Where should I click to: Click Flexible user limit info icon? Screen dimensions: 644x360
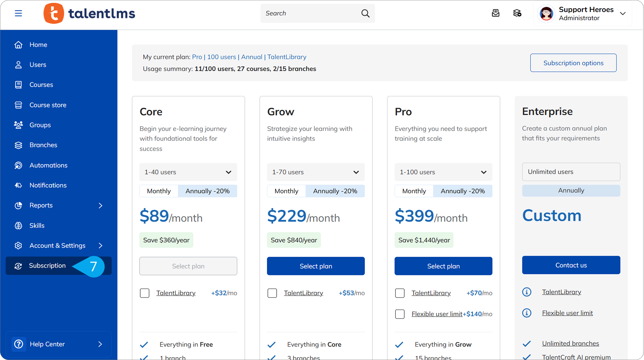[x=527, y=313]
